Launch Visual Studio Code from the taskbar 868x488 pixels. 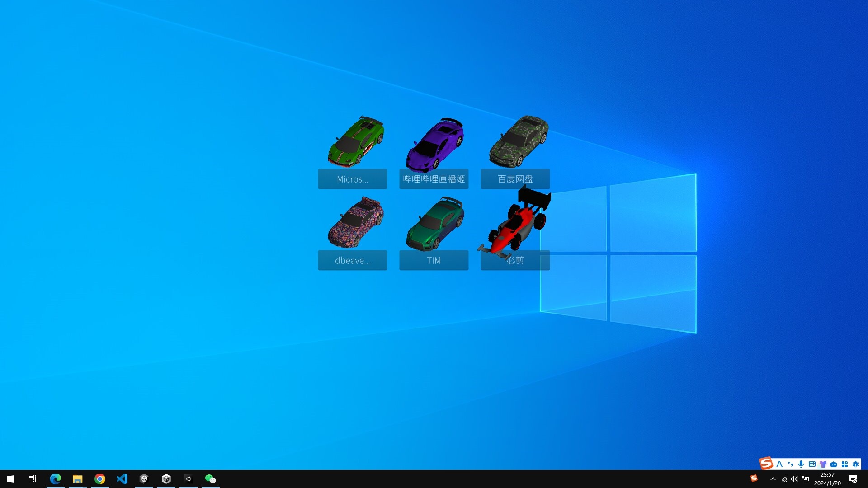pyautogui.click(x=122, y=479)
